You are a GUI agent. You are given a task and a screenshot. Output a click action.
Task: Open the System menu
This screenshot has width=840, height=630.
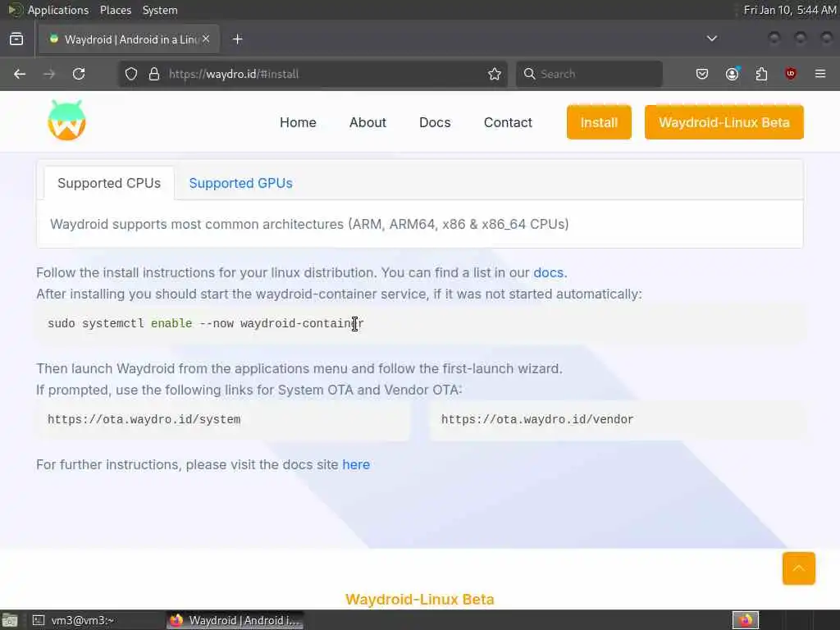pyautogui.click(x=160, y=10)
